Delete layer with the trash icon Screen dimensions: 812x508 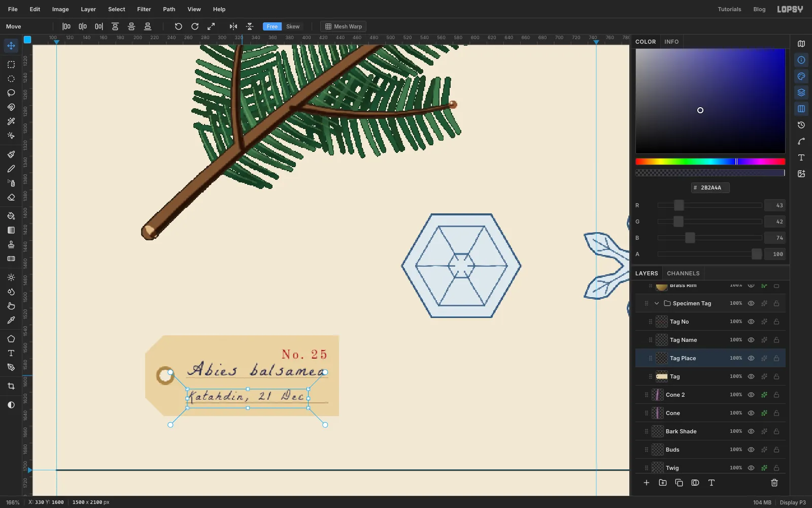774,483
